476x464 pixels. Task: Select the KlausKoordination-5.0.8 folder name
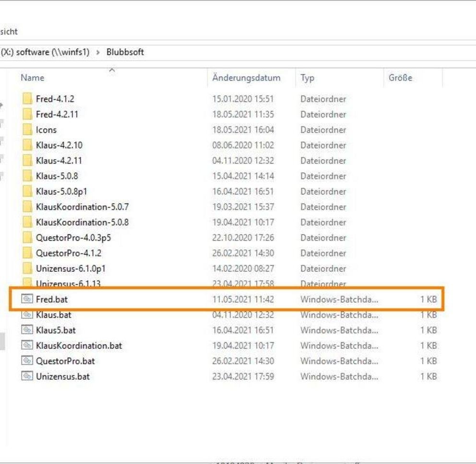pyautogui.click(x=82, y=222)
